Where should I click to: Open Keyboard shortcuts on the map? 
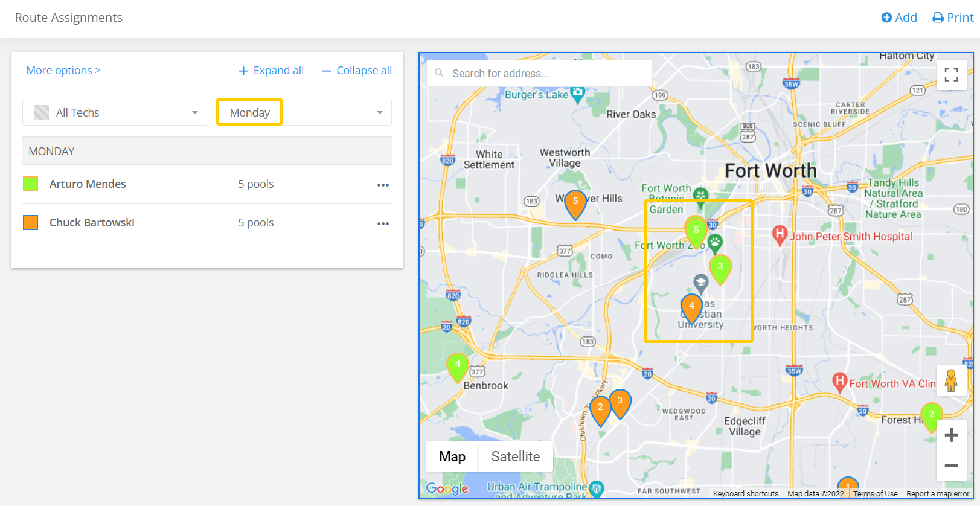(x=746, y=493)
